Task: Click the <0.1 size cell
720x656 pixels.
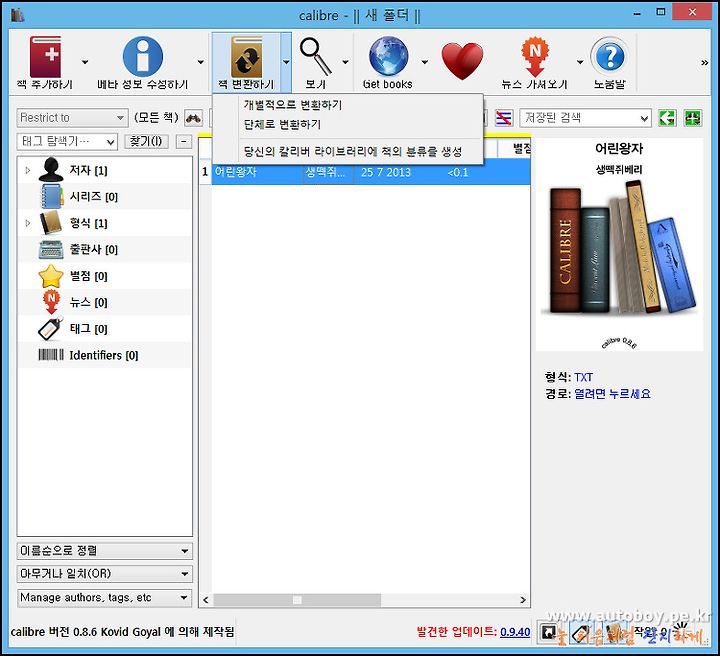Action: coord(458,173)
